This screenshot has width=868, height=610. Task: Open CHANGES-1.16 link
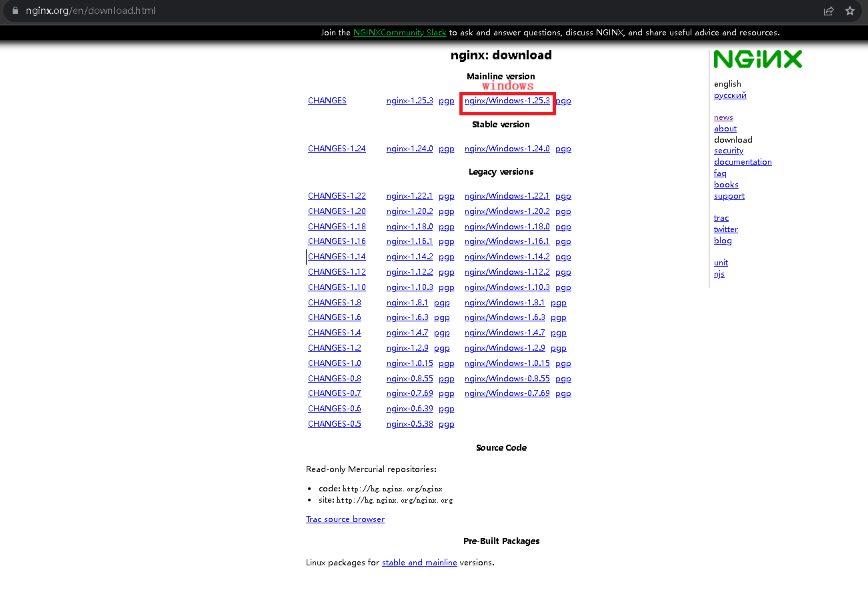337,241
